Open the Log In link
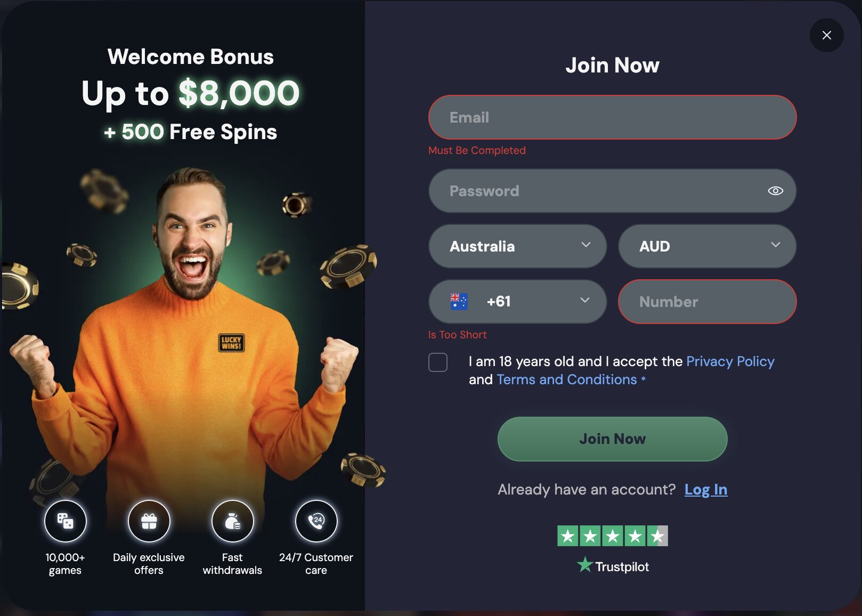The width and height of the screenshot is (862, 616). click(706, 490)
